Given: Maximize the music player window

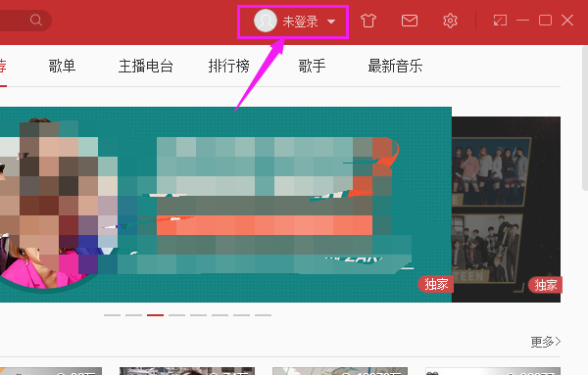Looking at the screenshot, I should click(545, 21).
